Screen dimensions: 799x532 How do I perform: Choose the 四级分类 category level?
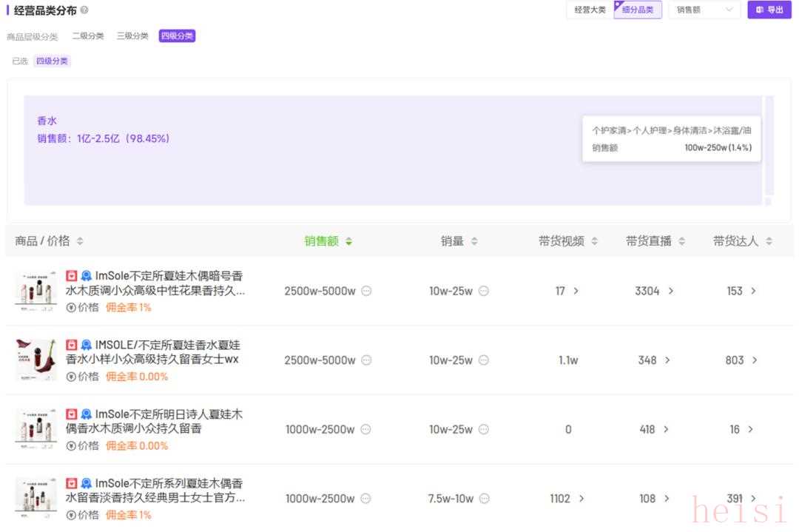178,36
